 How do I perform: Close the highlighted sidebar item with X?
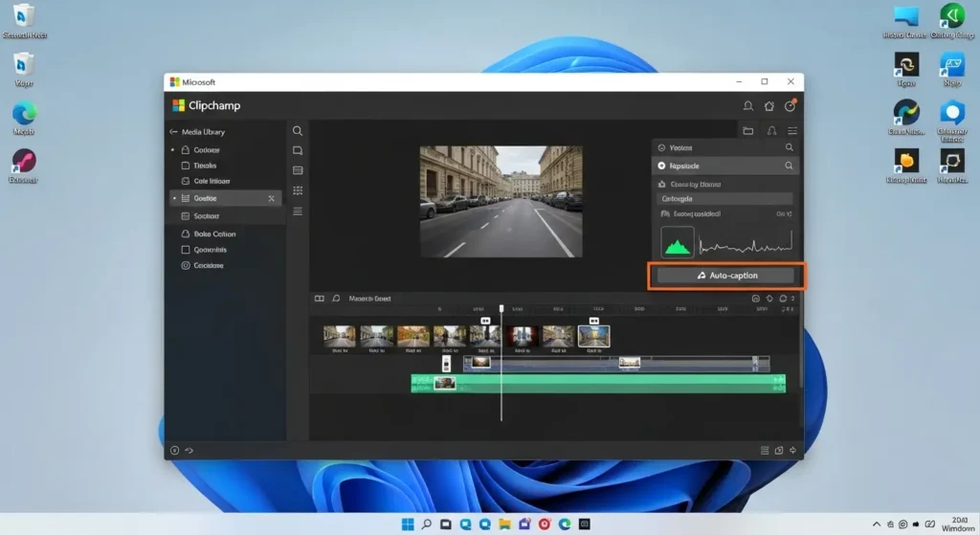tap(271, 198)
